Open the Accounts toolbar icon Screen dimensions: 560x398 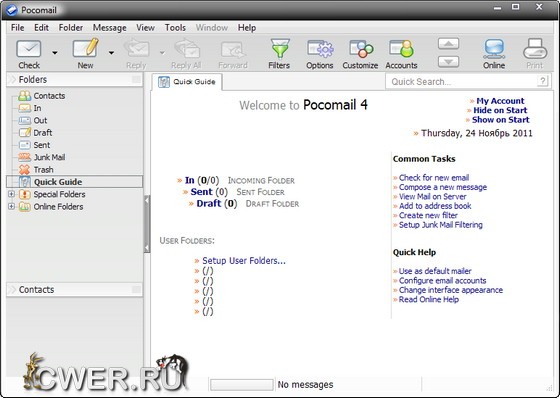401,49
